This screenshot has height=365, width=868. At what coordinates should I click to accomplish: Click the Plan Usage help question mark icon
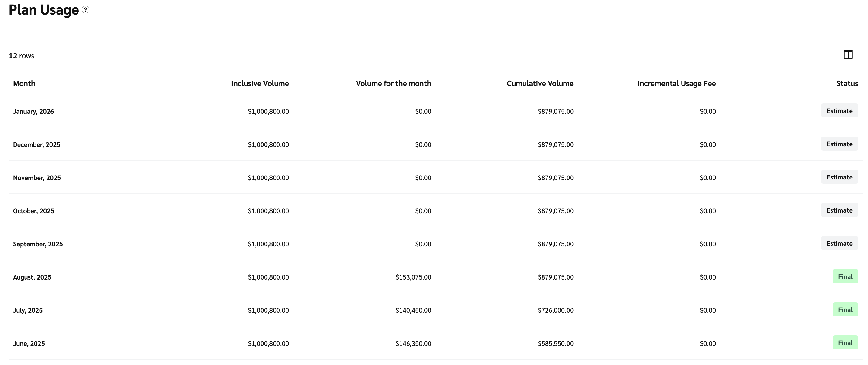[86, 10]
